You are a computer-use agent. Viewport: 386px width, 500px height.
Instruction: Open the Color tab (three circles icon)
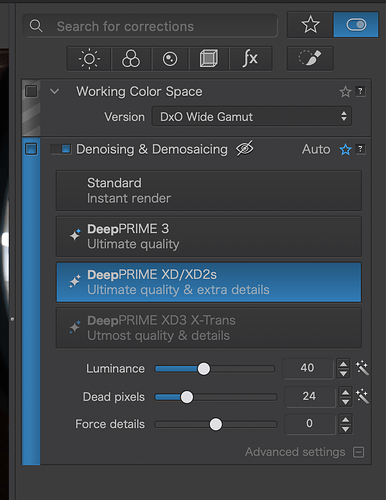131,59
